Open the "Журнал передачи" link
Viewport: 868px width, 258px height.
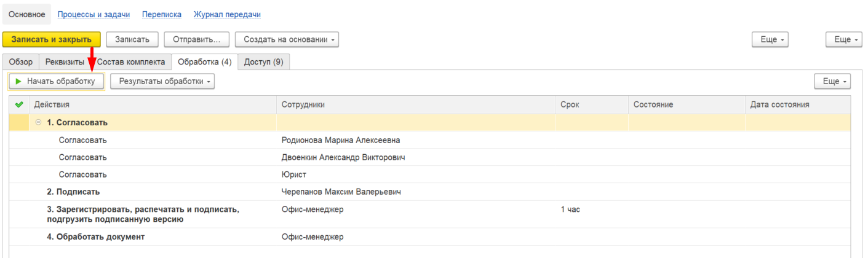point(226,14)
